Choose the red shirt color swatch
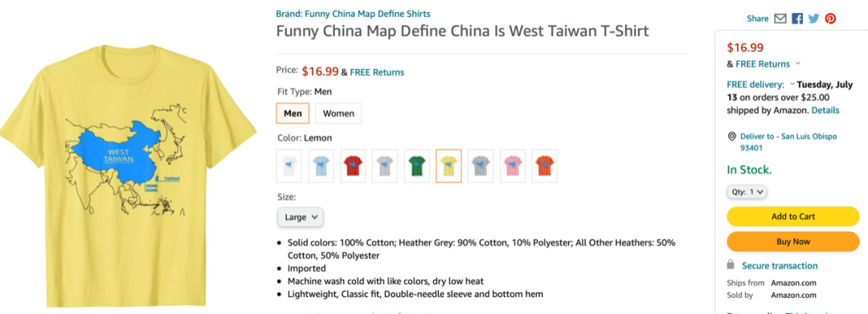The height and width of the screenshot is (314, 868). pos(353,166)
